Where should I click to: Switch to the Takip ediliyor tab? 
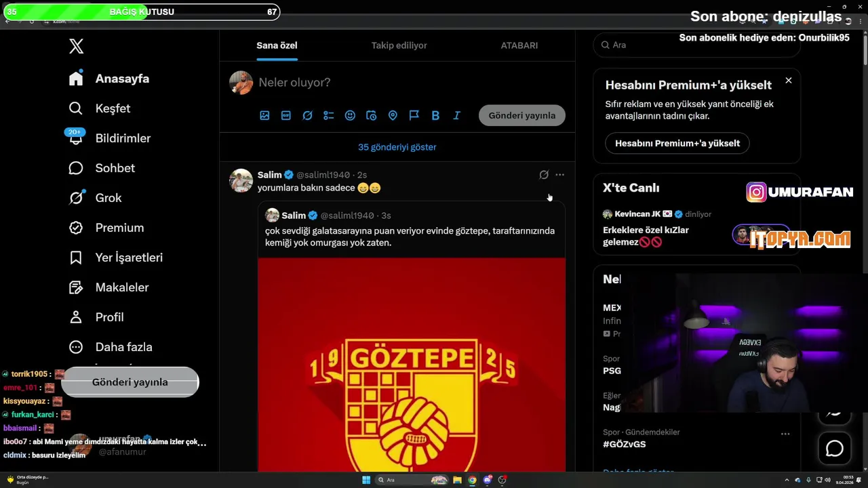pyautogui.click(x=399, y=45)
